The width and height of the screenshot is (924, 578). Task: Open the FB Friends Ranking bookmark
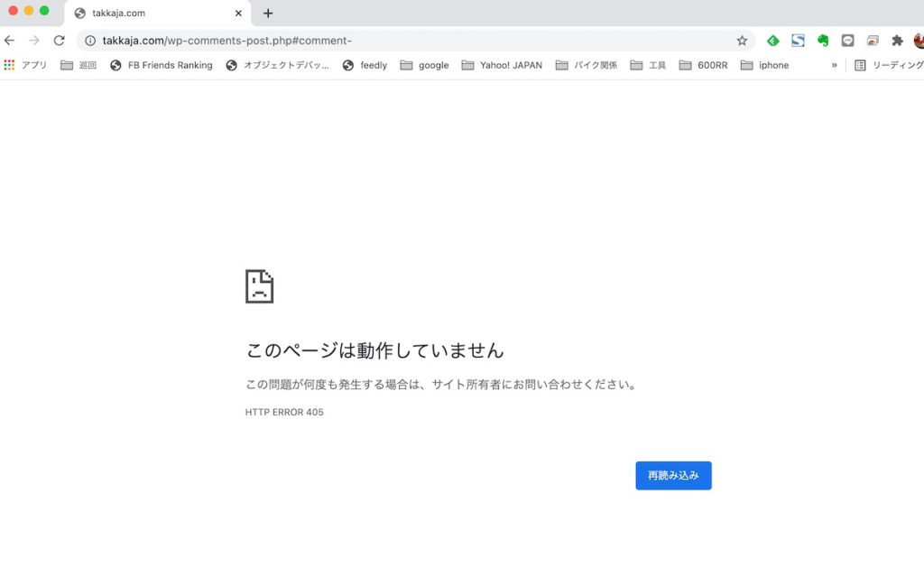[x=162, y=65]
